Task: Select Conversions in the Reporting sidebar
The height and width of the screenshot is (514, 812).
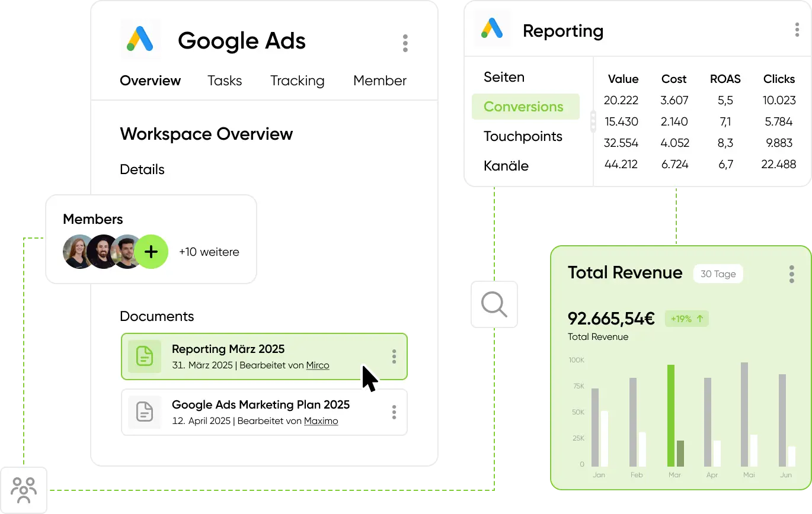Action: (526, 107)
